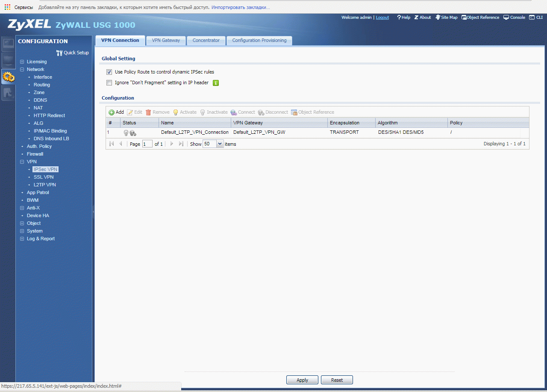This screenshot has width=547, height=392.
Task: Go to first page of table
Action: [x=112, y=144]
